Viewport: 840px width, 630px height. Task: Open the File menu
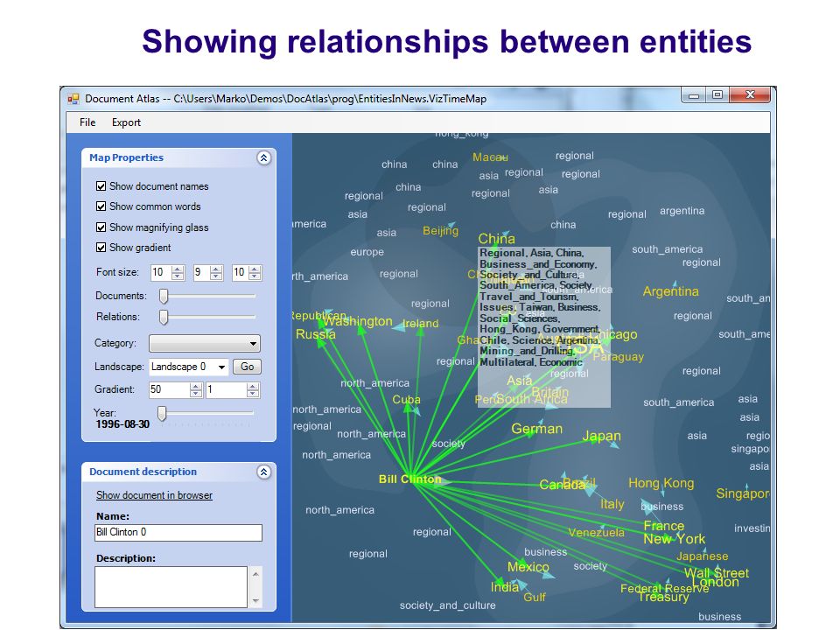(x=87, y=122)
